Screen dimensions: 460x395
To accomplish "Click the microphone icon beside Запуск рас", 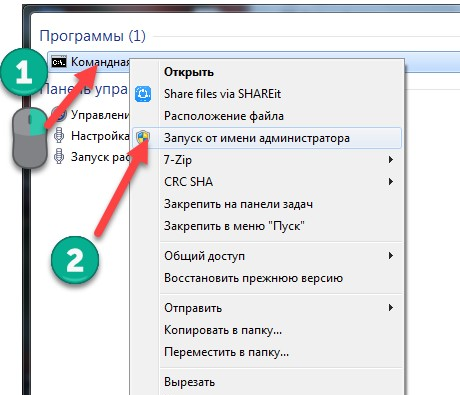I will [59, 156].
